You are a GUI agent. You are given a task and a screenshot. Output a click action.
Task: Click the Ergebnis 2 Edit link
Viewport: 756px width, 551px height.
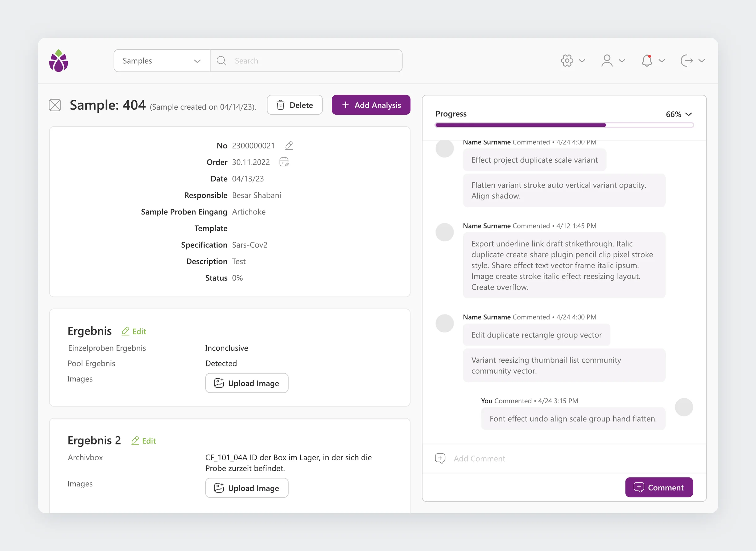(144, 441)
